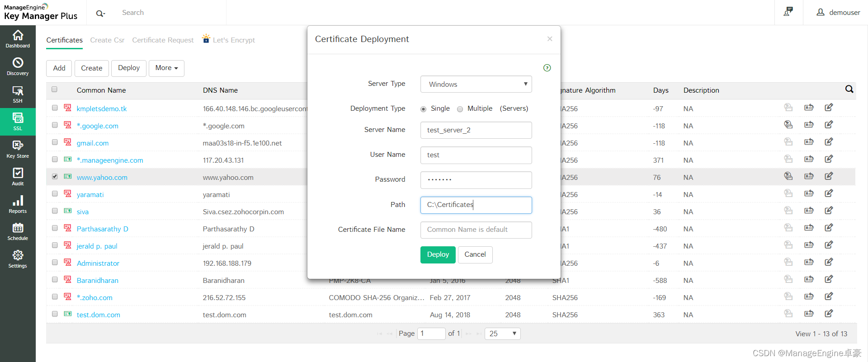Uncheck the www.yahoo.com row checkbox
The width and height of the screenshot is (868, 362).
coord(55,177)
